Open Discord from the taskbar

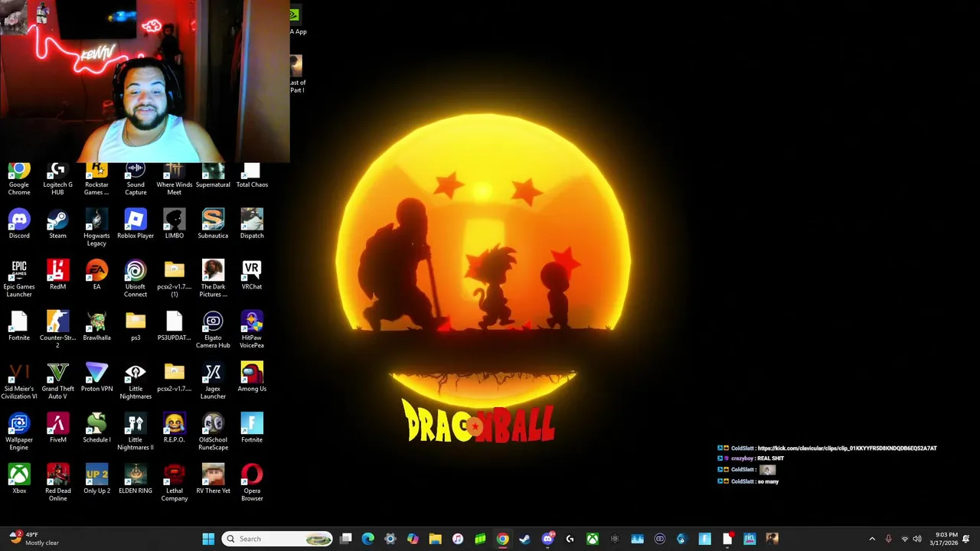[x=547, y=539]
